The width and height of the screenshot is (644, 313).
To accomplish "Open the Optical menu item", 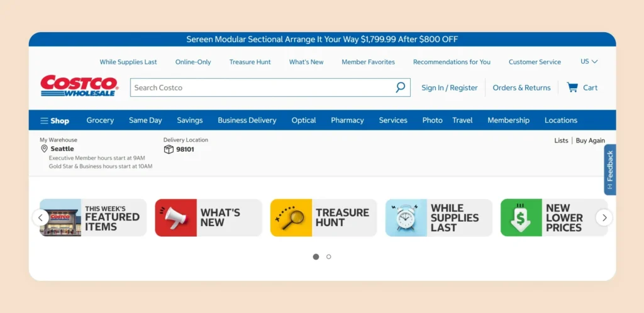I will [x=304, y=120].
